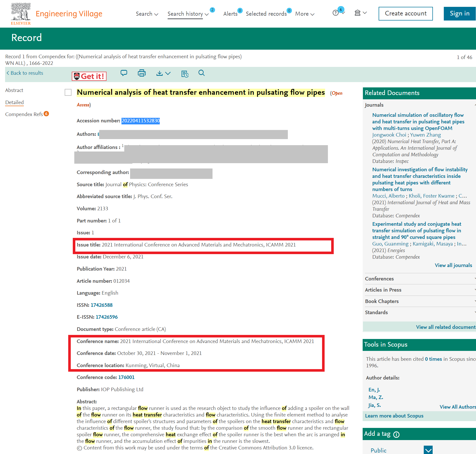The width and height of the screenshot is (476, 454).
Task: Click the Sign in button
Action: pyautogui.click(x=460, y=14)
